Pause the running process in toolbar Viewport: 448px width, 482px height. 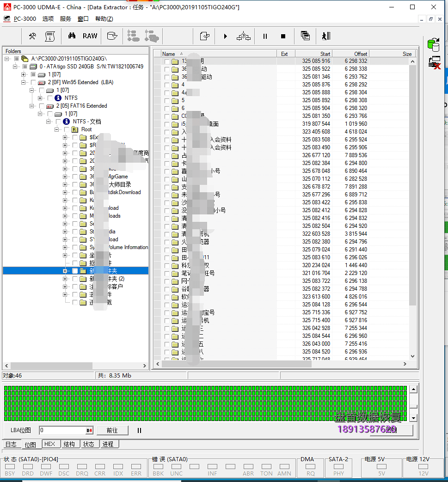point(265,36)
